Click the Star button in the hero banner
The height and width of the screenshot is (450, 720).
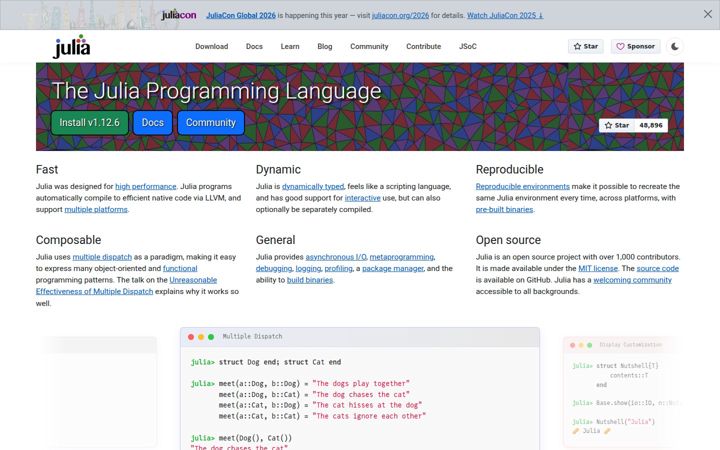pyautogui.click(x=617, y=125)
